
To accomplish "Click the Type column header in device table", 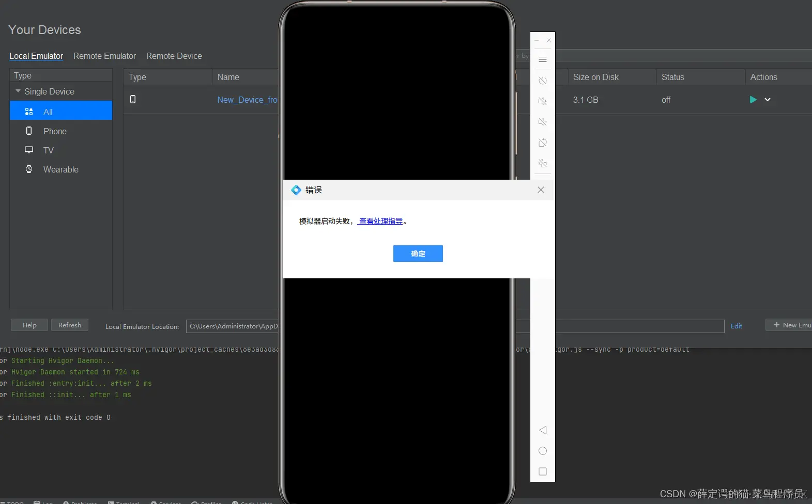I will pos(137,77).
